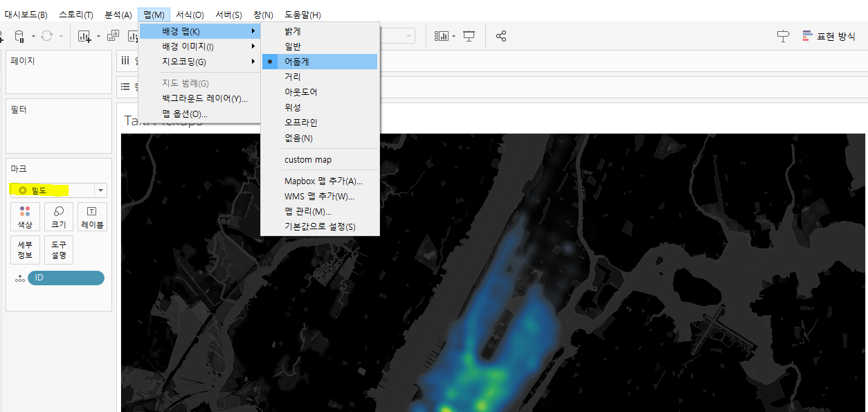Click the 도구 설명 tooltip button
This screenshot has width=868, height=412.
[x=59, y=250]
